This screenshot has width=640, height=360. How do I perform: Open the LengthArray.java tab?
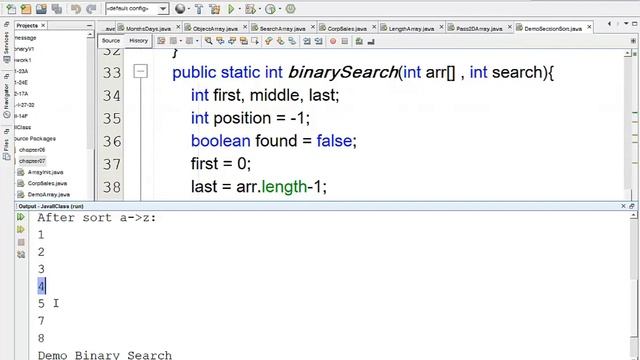(411, 28)
